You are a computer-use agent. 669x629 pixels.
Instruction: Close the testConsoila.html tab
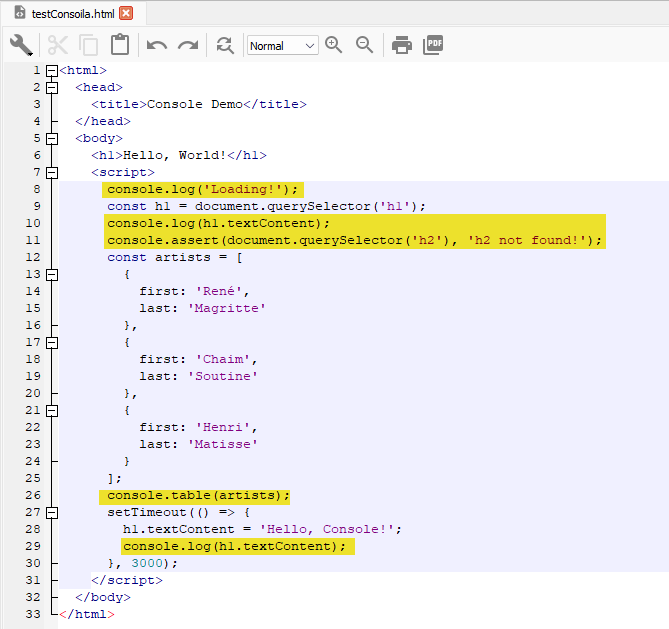click(125, 13)
